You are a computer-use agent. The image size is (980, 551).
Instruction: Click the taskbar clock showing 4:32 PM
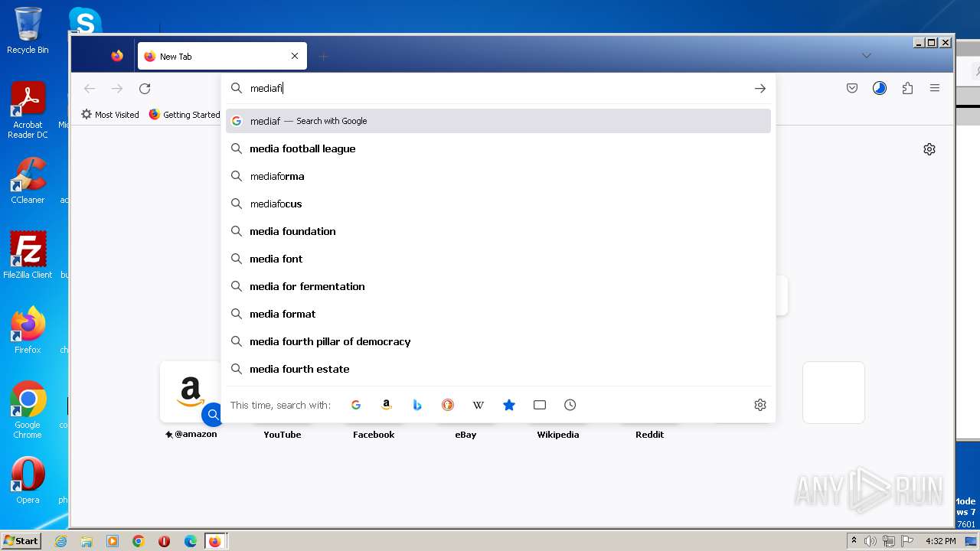(940, 541)
